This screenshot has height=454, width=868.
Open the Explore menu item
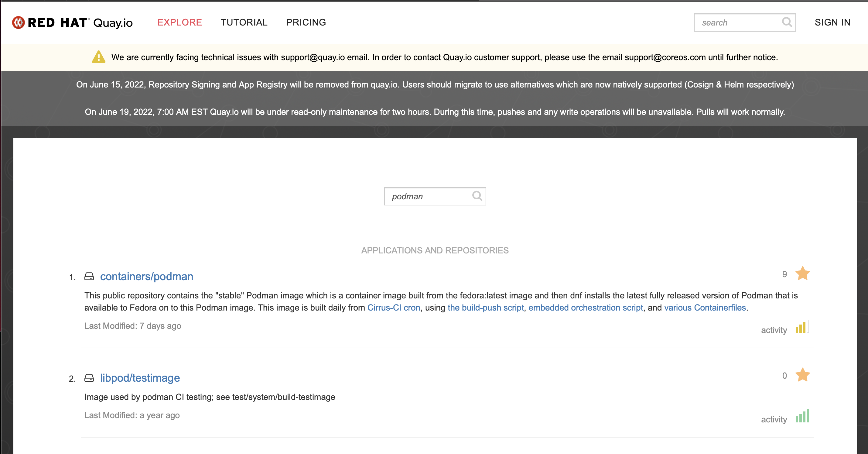179,22
